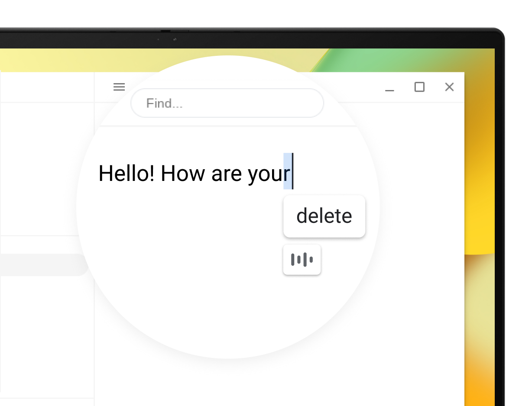Maximize the text editor window
This screenshot has height=406, width=532.
pyautogui.click(x=419, y=87)
